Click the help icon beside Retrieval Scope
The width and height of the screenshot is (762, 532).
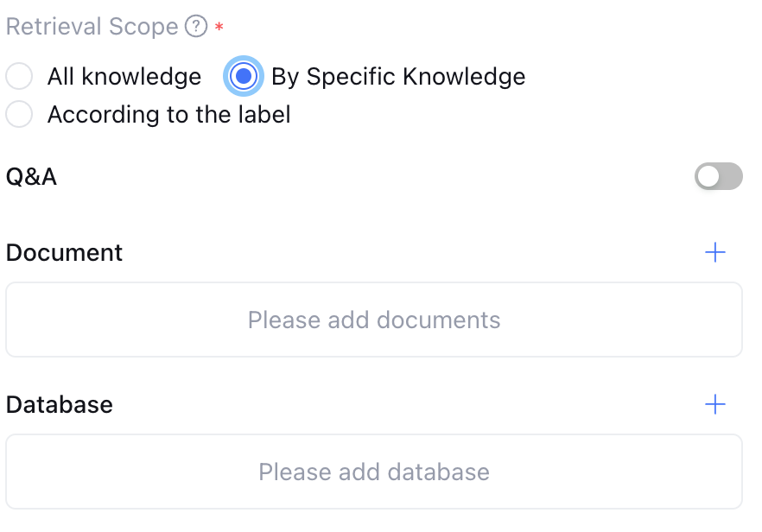(x=196, y=27)
